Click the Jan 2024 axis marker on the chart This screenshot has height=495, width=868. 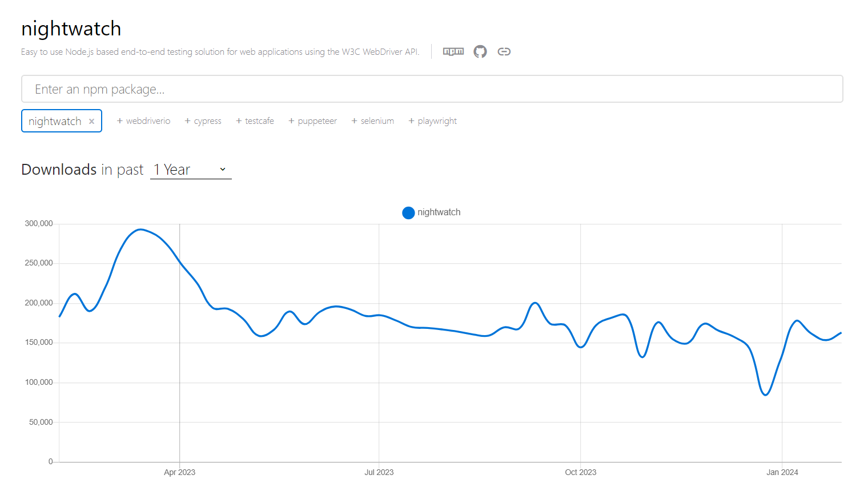pyautogui.click(x=782, y=472)
